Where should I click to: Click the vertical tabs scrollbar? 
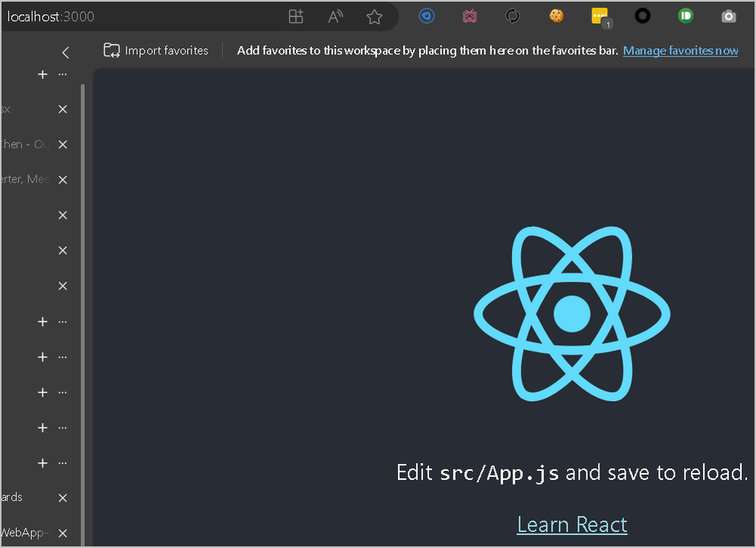coord(83,313)
